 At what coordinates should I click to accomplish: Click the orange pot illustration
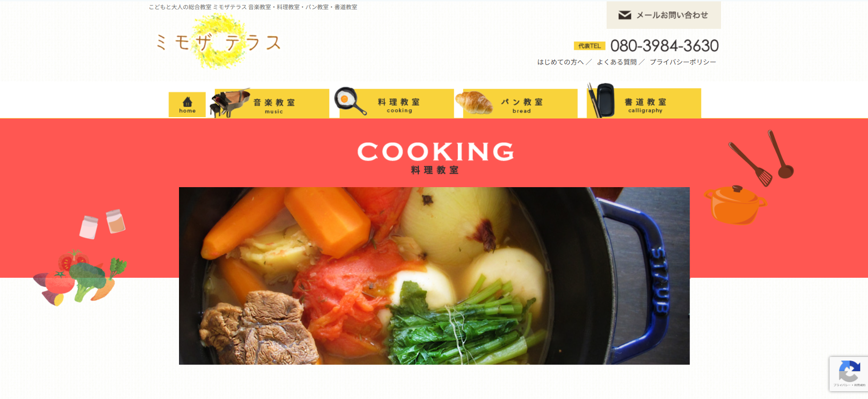pyautogui.click(x=735, y=205)
